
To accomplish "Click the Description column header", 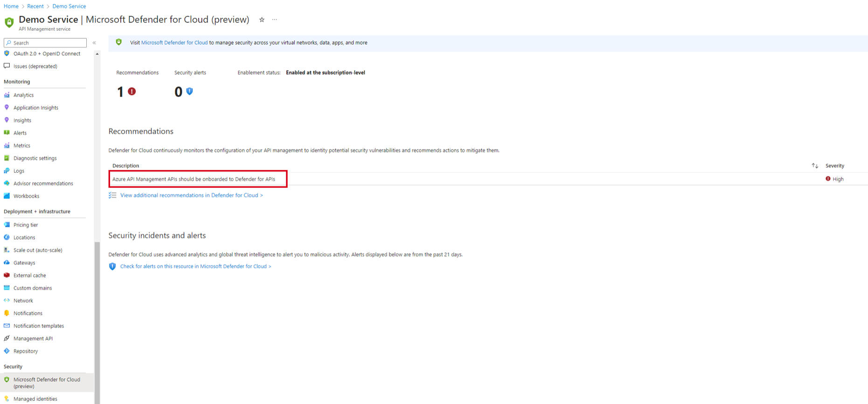I will point(125,165).
